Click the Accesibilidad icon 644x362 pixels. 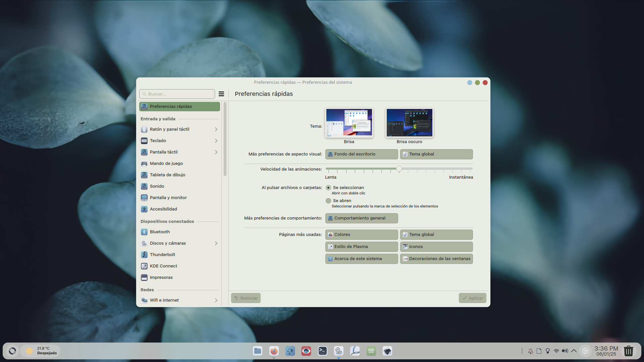tap(144, 209)
